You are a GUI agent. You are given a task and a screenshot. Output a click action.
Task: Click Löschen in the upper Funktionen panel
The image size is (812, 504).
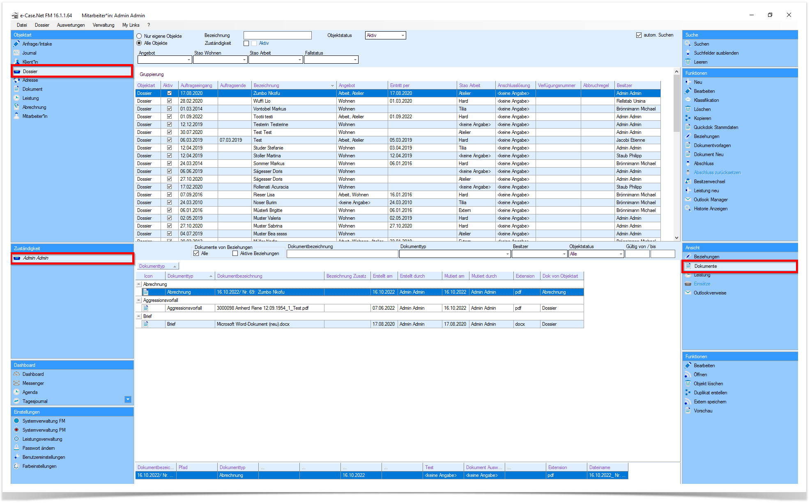coord(702,109)
